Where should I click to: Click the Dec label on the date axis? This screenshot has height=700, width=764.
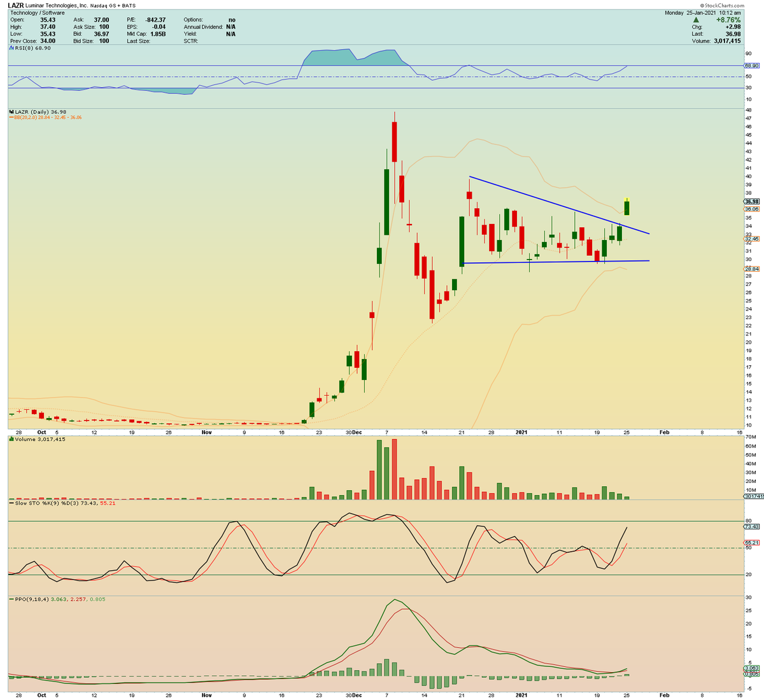360,431
